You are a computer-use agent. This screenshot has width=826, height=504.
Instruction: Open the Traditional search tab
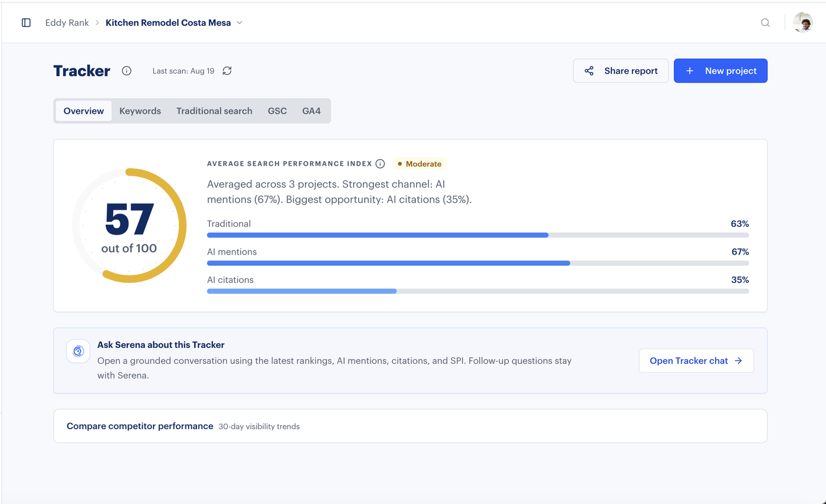click(214, 111)
